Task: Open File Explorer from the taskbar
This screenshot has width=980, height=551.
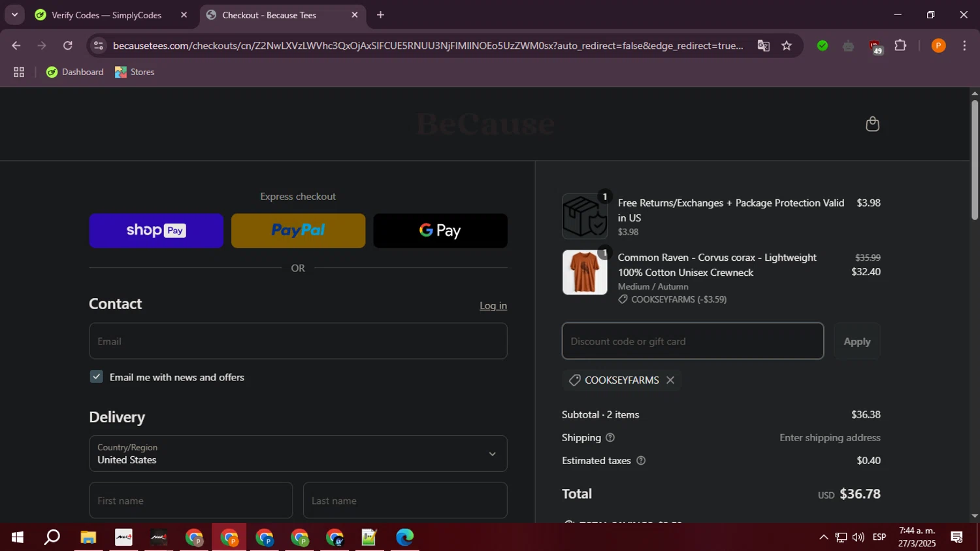Action: pyautogui.click(x=88, y=537)
